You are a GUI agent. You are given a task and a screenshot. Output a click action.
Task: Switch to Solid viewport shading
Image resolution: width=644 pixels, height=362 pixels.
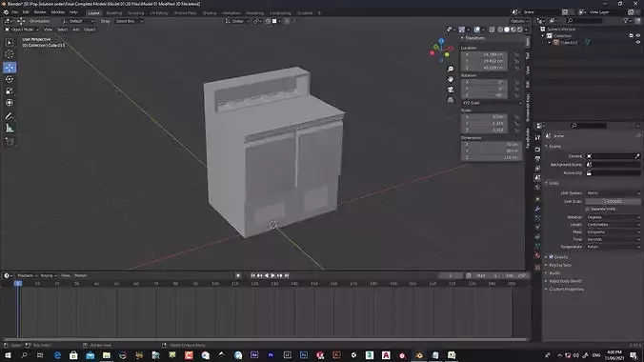click(507, 30)
